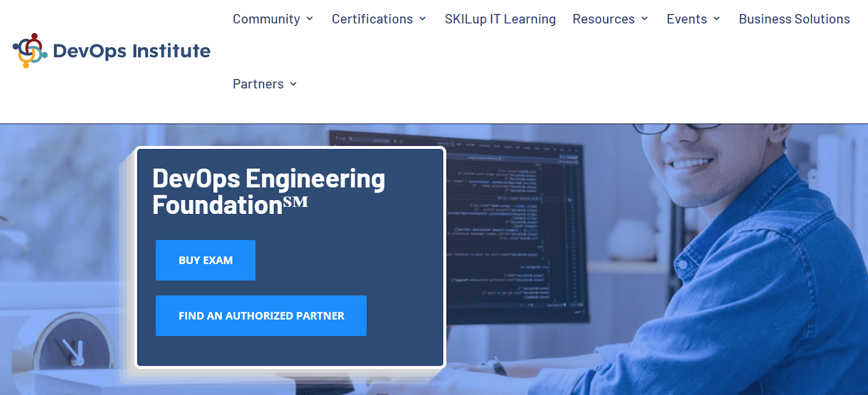Click FIND AN AUTHORIZED PARTNER button
Viewport: 868px width, 395px height.
click(261, 315)
